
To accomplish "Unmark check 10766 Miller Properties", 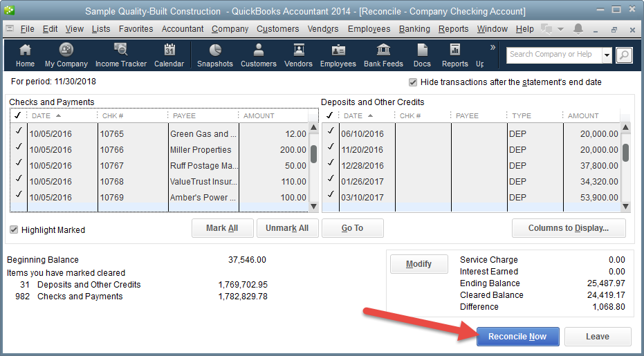I will tap(19, 147).
